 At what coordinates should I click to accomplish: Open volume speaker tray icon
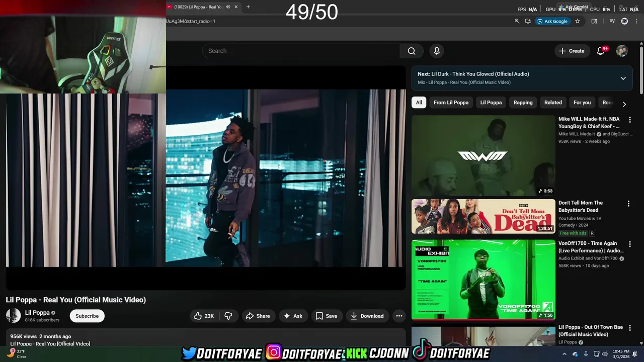point(605,354)
